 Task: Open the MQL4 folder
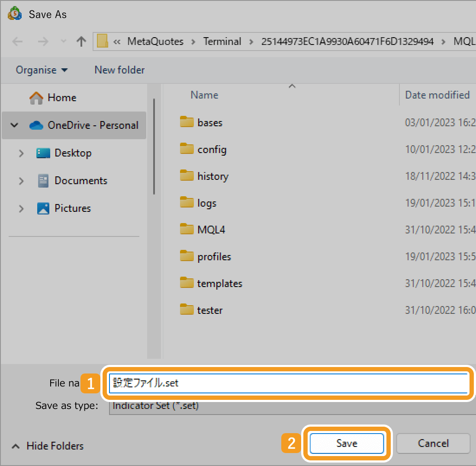(x=211, y=230)
